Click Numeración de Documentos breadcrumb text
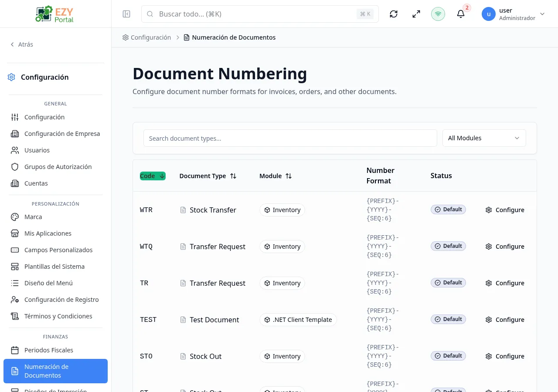This screenshot has height=392, width=558. (234, 37)
